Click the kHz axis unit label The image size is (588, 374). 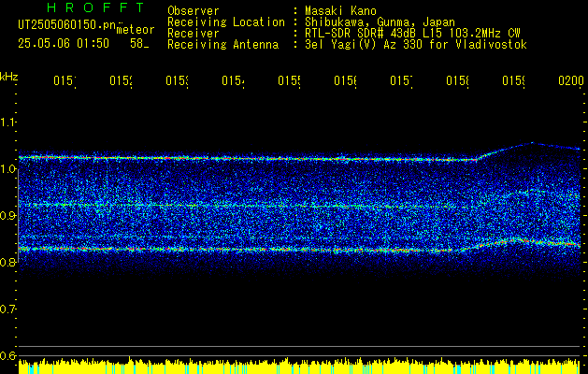[9, 77]
